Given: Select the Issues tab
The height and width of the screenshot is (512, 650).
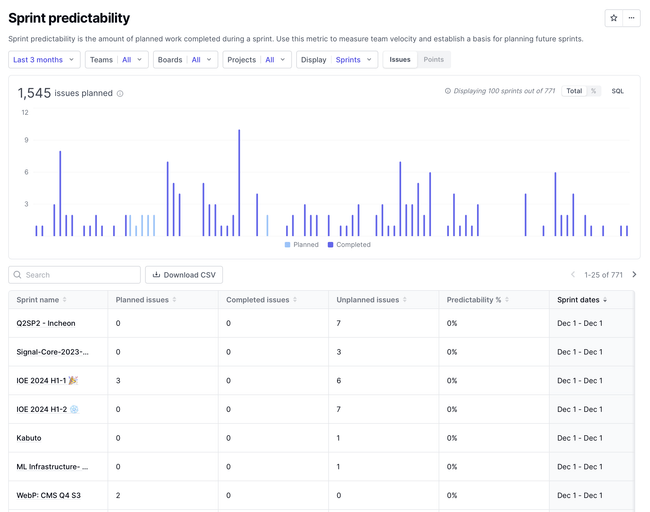Looking at the screenshot, I should 400,60.
